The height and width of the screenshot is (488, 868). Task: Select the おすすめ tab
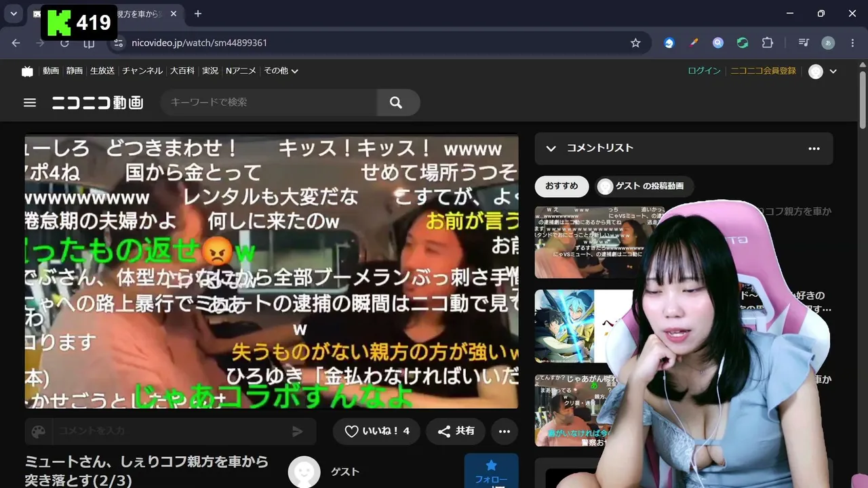(561, 186)
